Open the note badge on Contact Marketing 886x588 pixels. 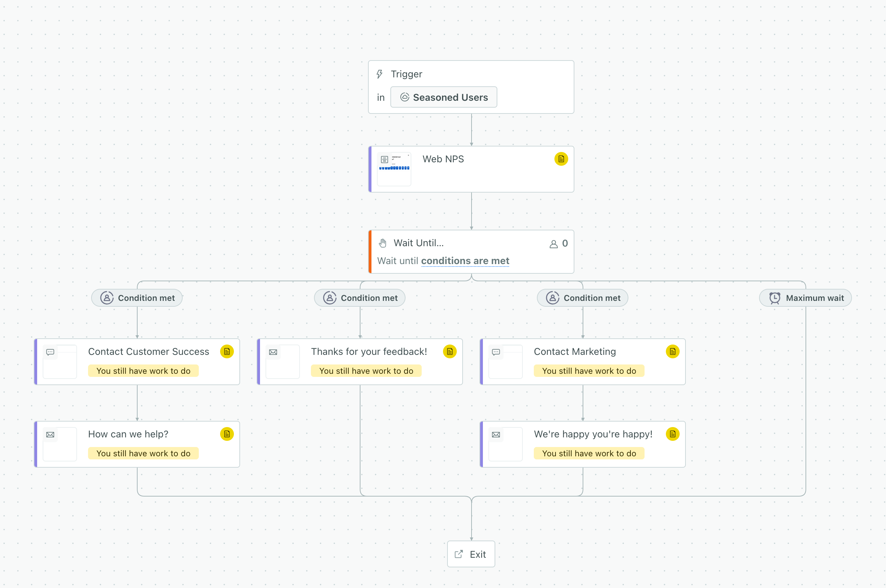click(x=672, y=351)
